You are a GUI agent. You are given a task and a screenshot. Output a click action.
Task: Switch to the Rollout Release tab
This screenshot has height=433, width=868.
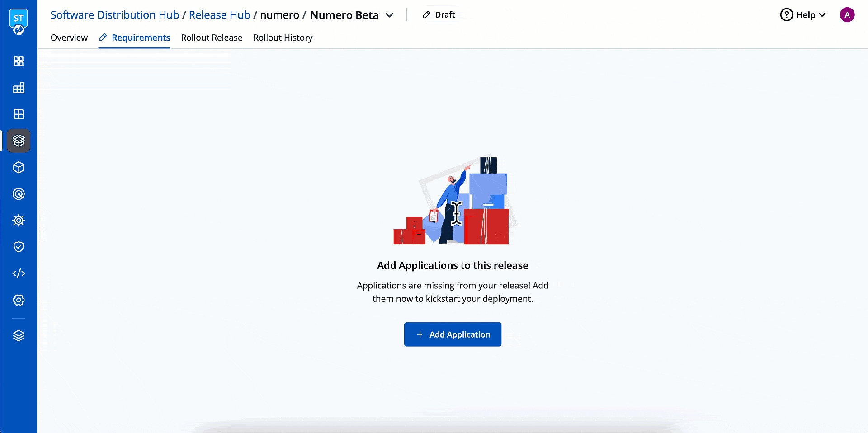point(212,38)
